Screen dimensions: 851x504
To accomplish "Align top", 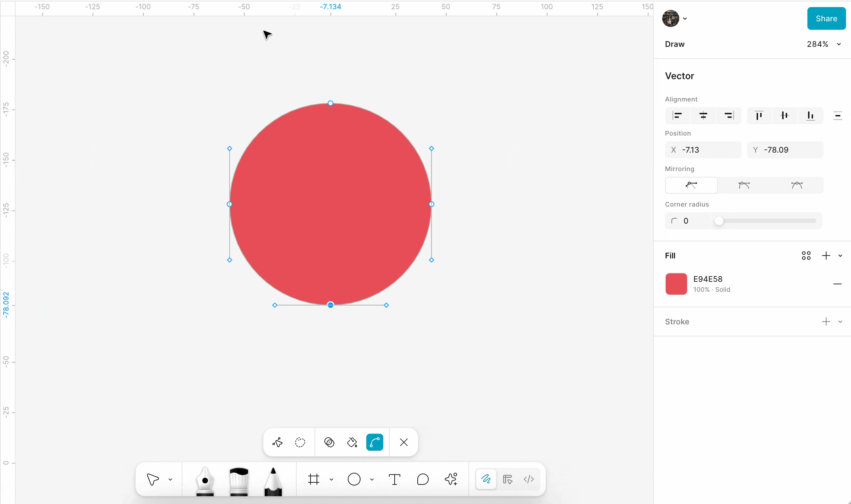I will [x=759, y=116].
